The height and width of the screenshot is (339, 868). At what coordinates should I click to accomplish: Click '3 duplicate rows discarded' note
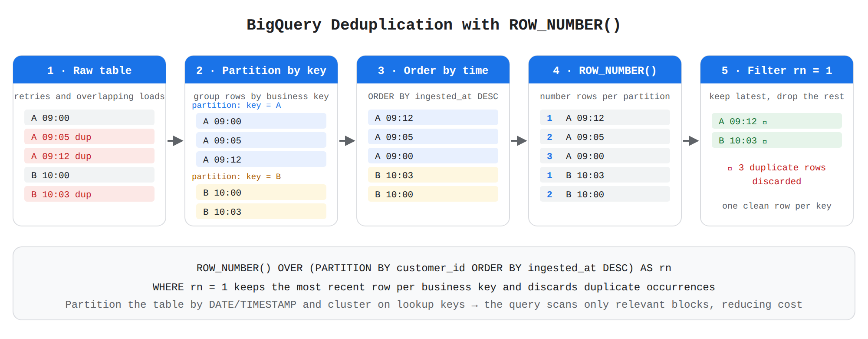tap(777, 174)
